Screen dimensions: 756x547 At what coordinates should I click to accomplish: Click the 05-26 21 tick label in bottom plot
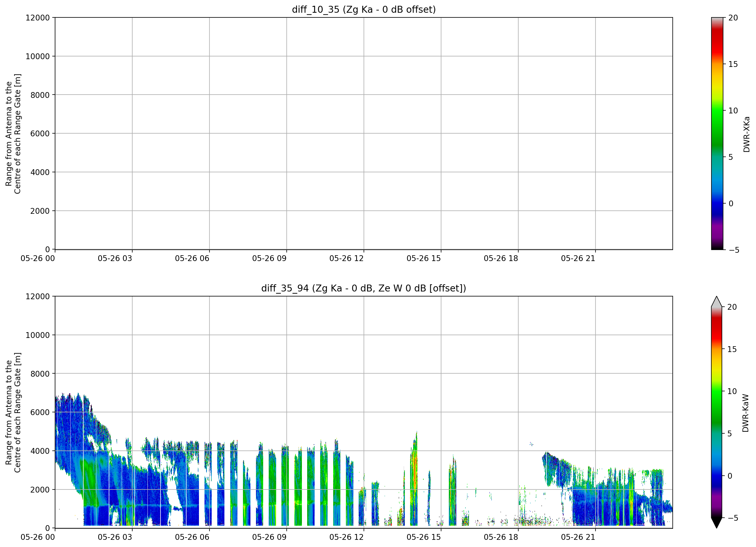[x=578, y=537]
